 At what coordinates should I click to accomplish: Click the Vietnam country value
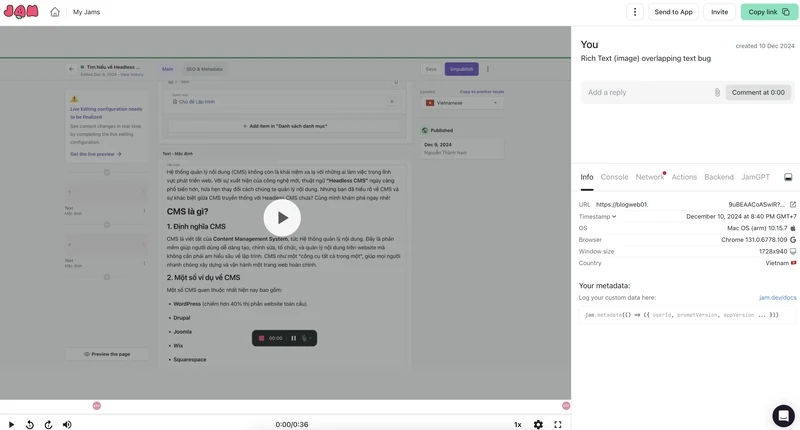coord(777,263)
